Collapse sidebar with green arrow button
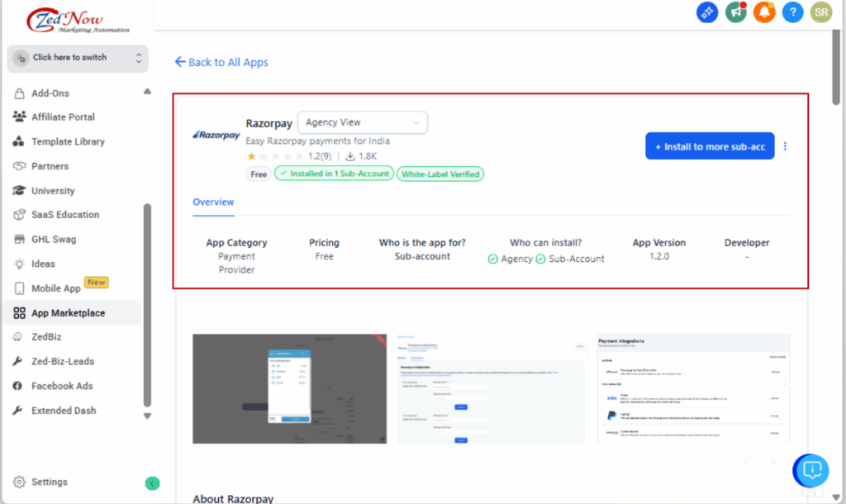Image resolution: width=846 pixels, height=504 pixels. (152, 483)
